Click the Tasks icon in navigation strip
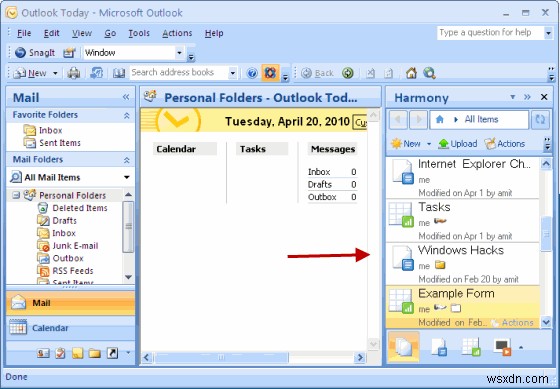 (x=60, y=353)
